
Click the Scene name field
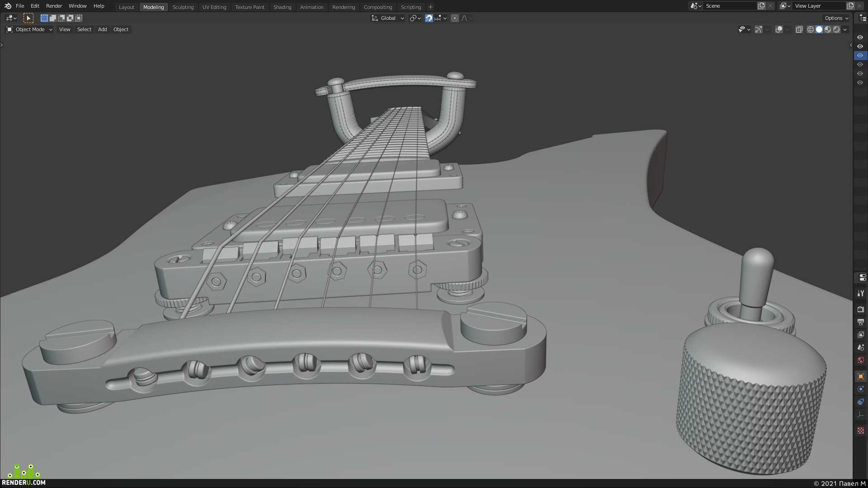pyautogui.click(x=730, y=6)
